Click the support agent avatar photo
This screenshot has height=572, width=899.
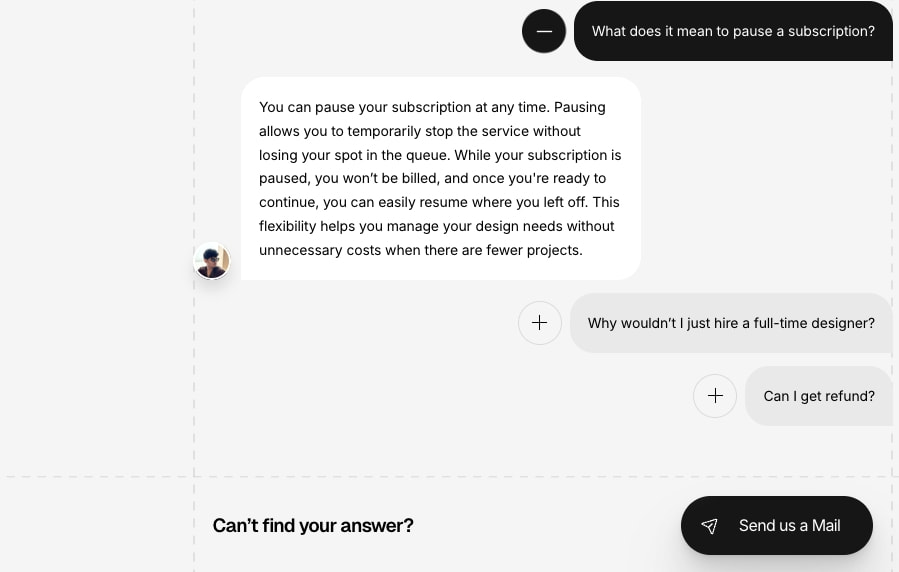pyautogui.click(x=212, y=261)
